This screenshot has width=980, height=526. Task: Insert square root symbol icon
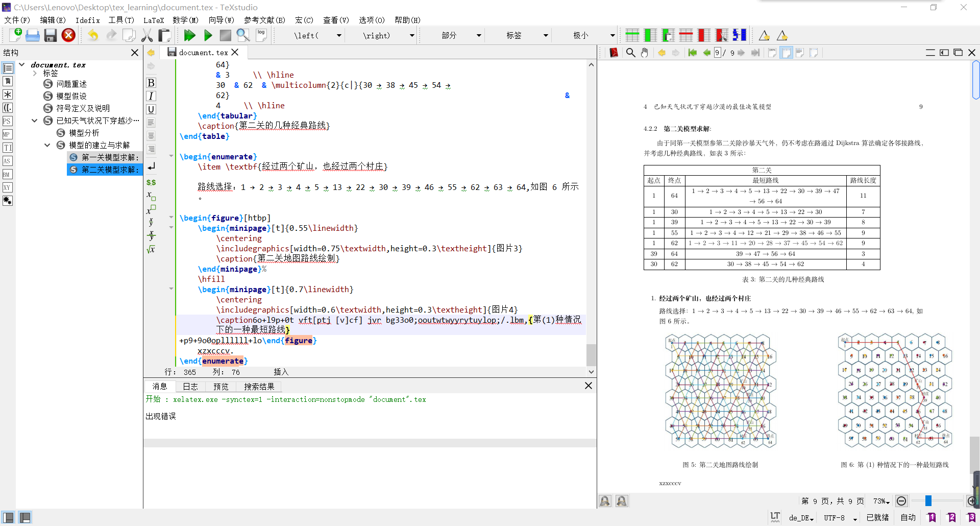[151, 249]
